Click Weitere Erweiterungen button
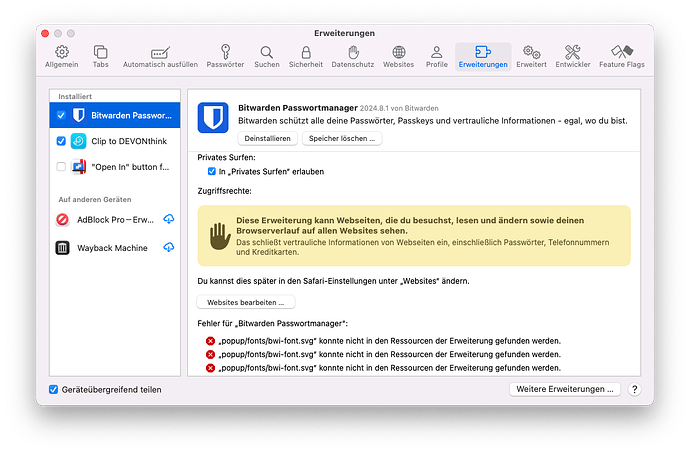Viewport: 690px width, 453px height. [x=565, y=389]
